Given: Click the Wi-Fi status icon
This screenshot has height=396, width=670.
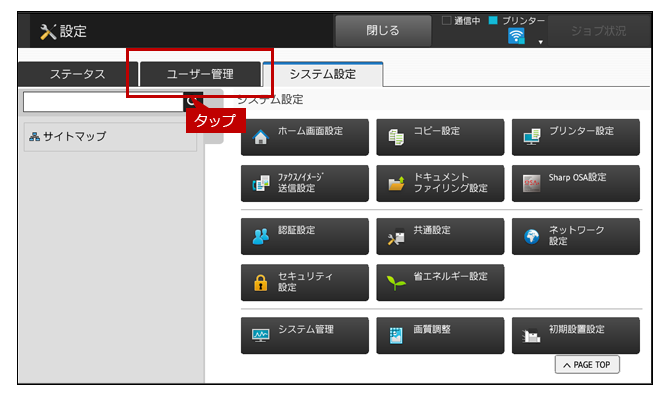Looking at the screenshot, I should (x=516, y=36).
